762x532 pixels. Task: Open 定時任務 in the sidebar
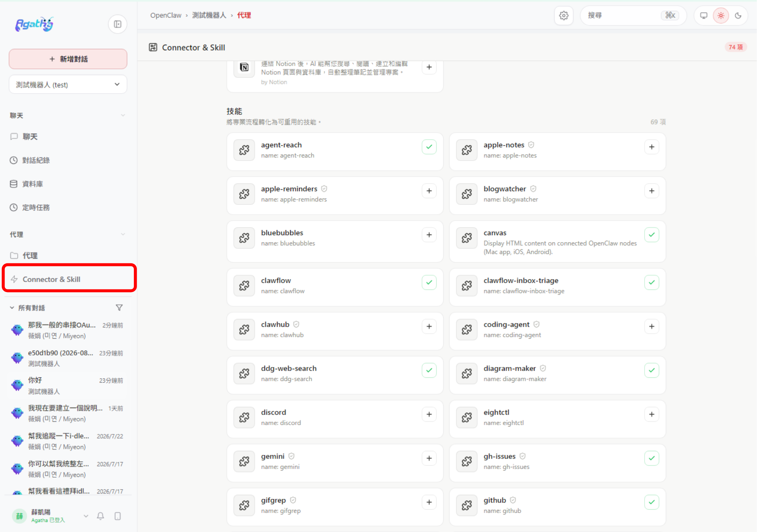(68, 208)
